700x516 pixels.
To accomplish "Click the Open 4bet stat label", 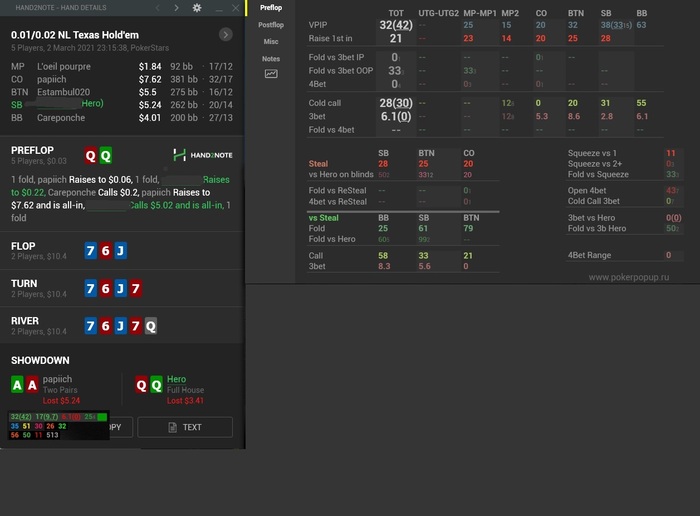I will 587,191.
